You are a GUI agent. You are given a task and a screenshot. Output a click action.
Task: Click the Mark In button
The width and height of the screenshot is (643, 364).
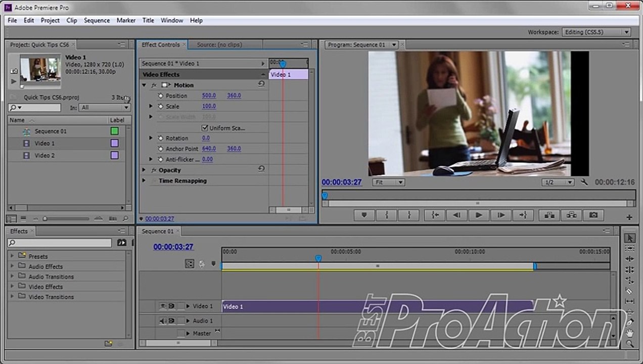click(x=387, y=215)
